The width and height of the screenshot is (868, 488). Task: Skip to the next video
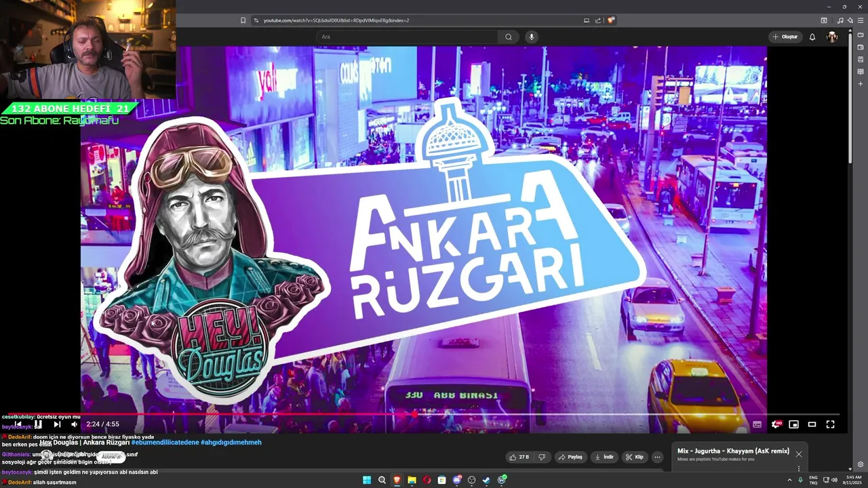(x=57, y=424)
